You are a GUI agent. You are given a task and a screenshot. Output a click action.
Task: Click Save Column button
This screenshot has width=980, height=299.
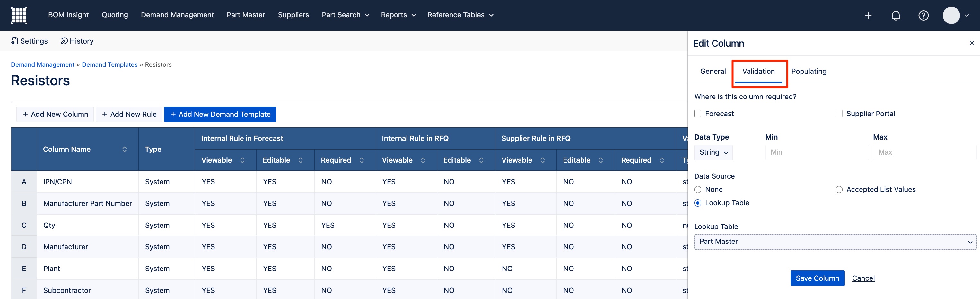click(817, 278)
